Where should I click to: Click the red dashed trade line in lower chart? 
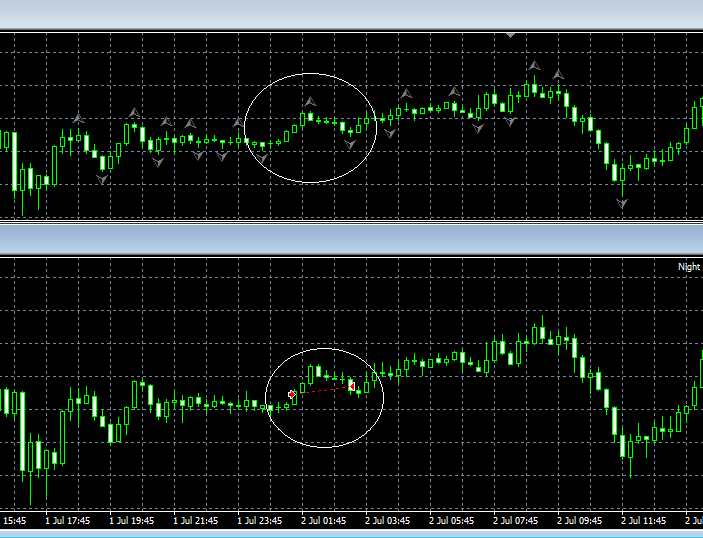point(322,390)
